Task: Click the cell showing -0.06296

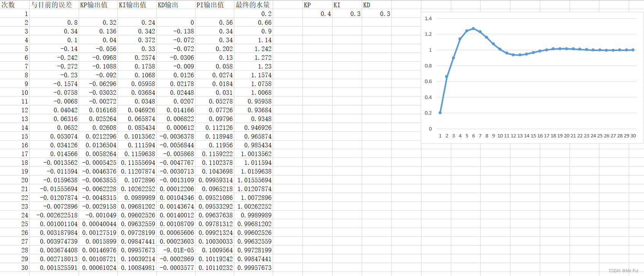Action: pos(98,84)
